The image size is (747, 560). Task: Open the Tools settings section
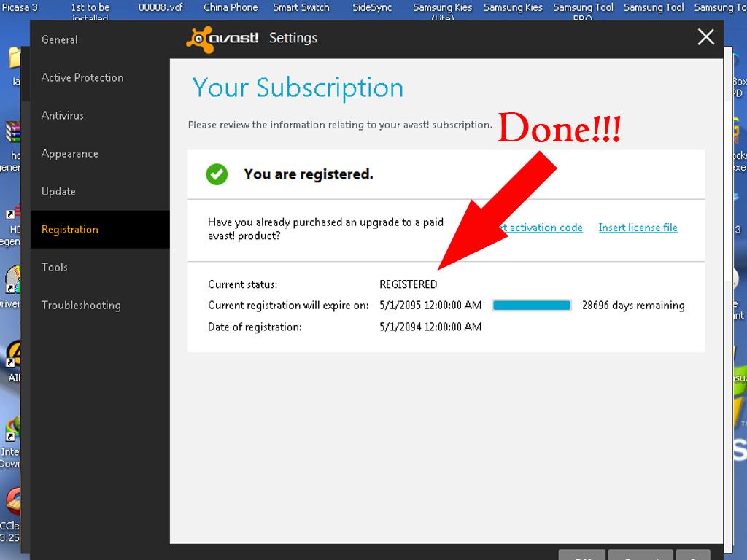point(55,267)
